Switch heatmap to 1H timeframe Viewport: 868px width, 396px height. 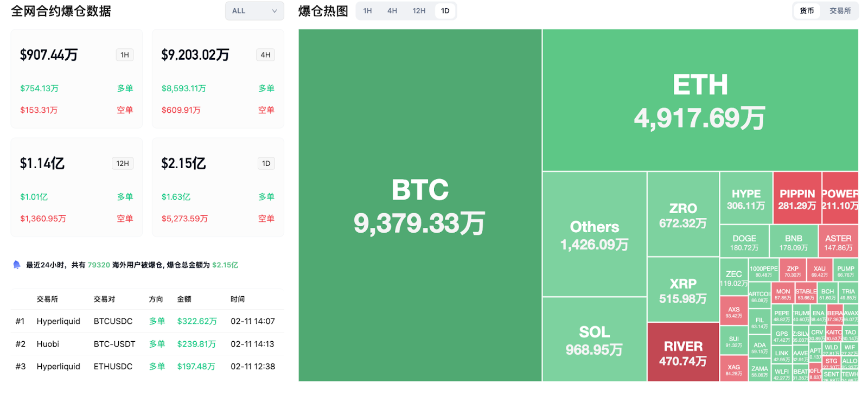click(367, 11)
